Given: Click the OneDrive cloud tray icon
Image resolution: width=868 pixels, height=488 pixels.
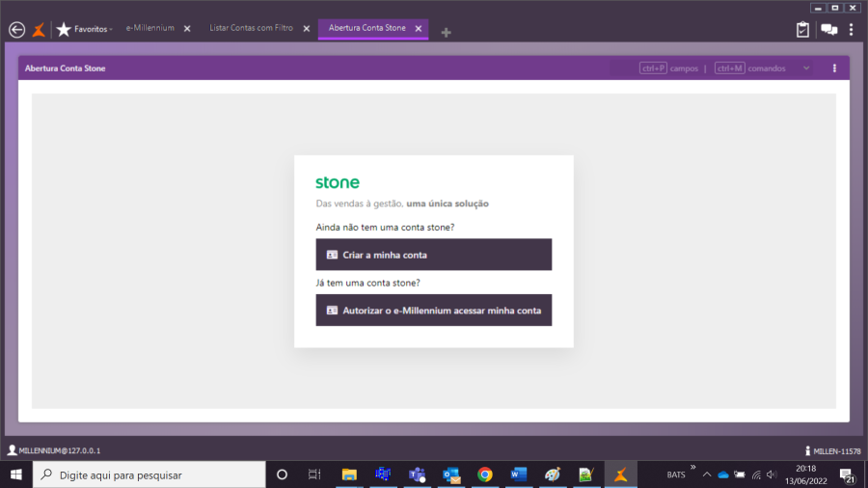Looking at the screenshot, I should click(723, 474).
